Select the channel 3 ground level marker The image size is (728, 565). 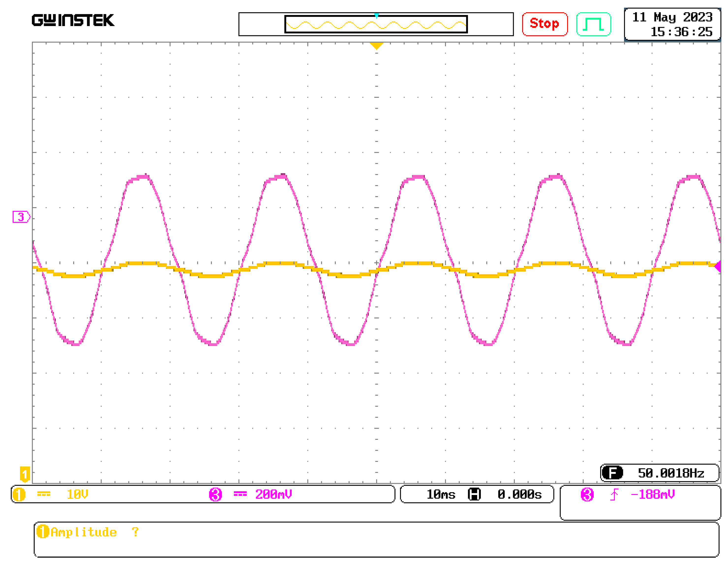(x=21, y=217)
